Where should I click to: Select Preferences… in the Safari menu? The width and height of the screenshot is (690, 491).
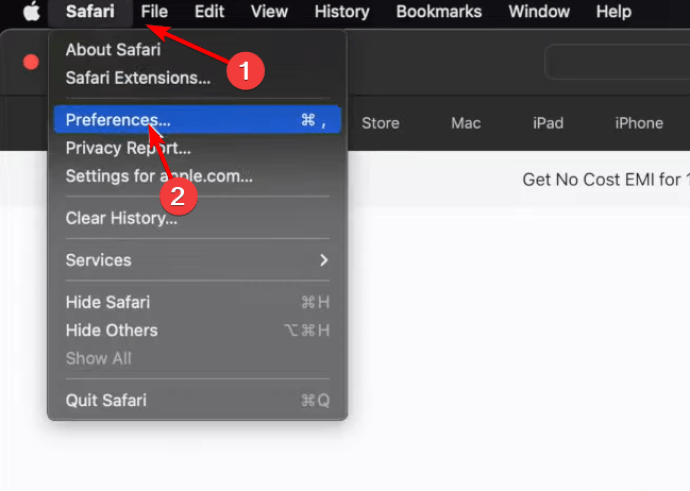(x=197, y=119)
